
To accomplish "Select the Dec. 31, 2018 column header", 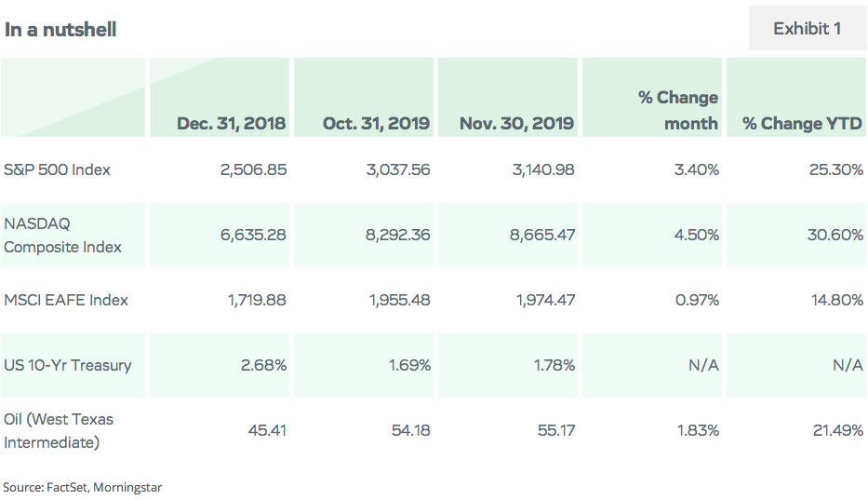I will tap(231, 123).
